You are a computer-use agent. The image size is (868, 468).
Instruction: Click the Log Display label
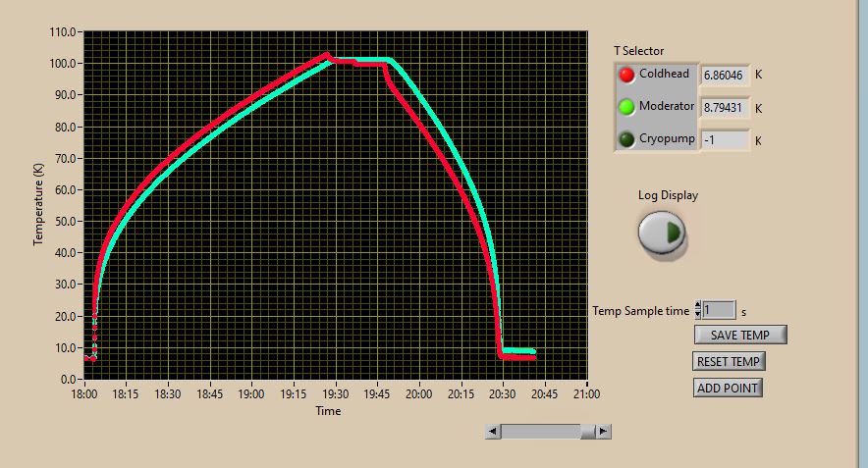click(668, 195)
